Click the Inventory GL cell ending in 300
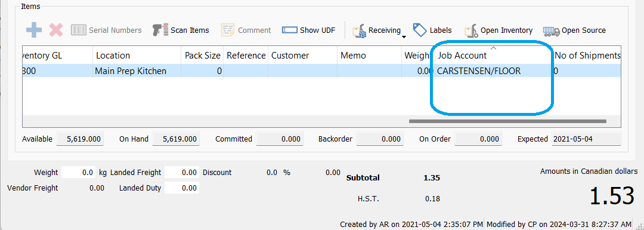The image size is (644, 230). 58,70
